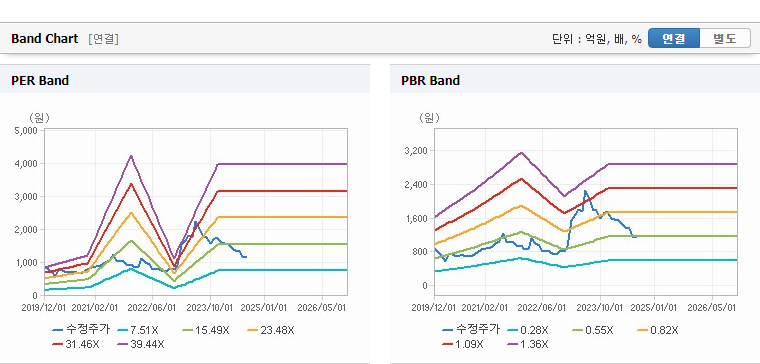Switch to the 별도 view
This screenshot has width=760, height=364.
(725, 39)
